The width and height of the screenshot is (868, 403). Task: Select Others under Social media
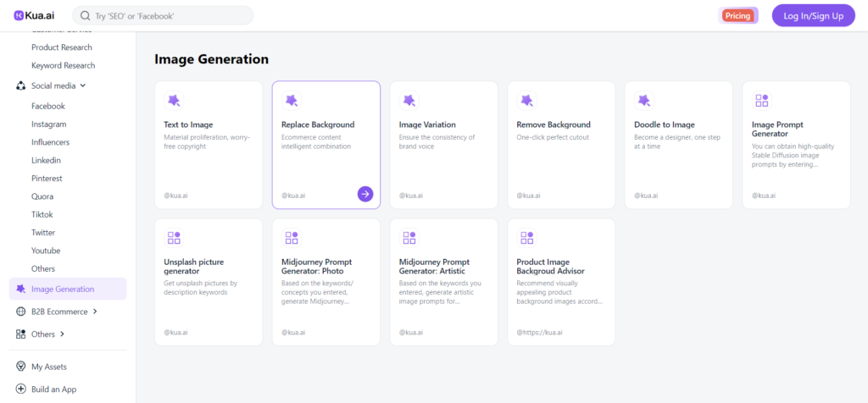pyautogui.click(x=43, y=268)
